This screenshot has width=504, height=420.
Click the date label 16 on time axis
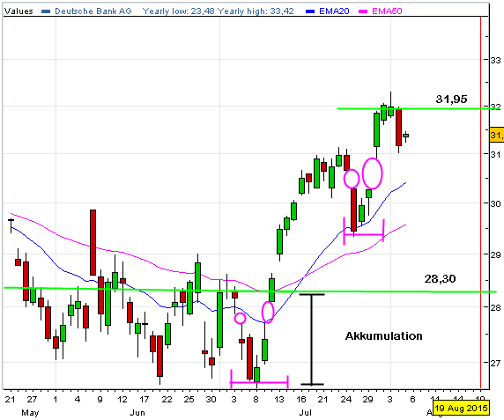point(300,399)
